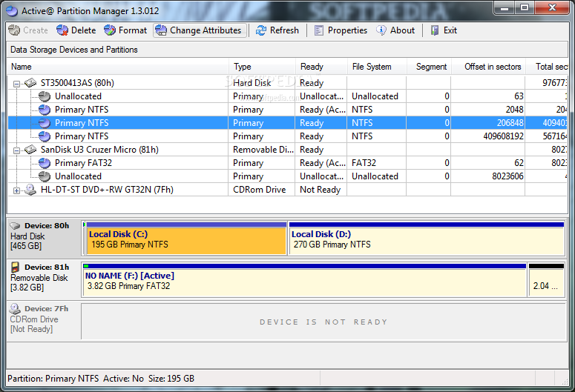Viewport: 575px width, 392px height.
Task: Click the Format button label
Action: [x=133, y=30]
